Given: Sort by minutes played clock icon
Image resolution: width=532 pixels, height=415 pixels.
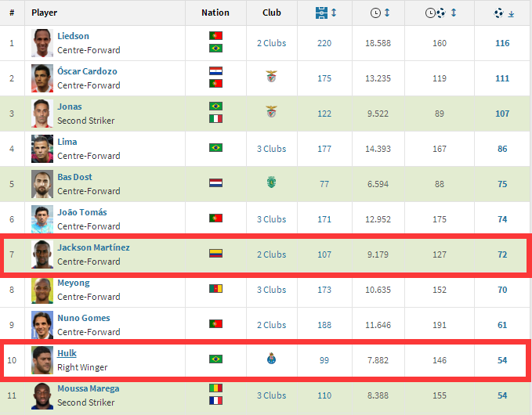Looking at the screenshot, I should [x=378, y=13].
